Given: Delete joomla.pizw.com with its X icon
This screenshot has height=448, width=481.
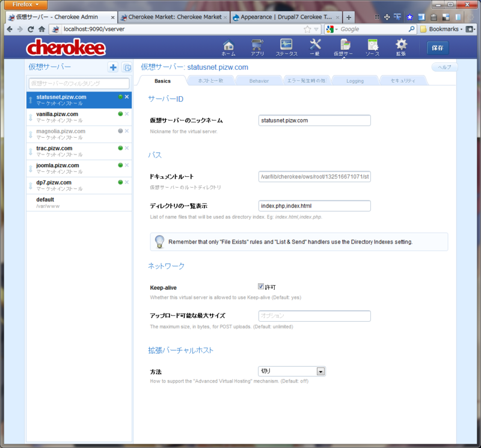Looking at the screenshot, I should click(x=127, y=165).
